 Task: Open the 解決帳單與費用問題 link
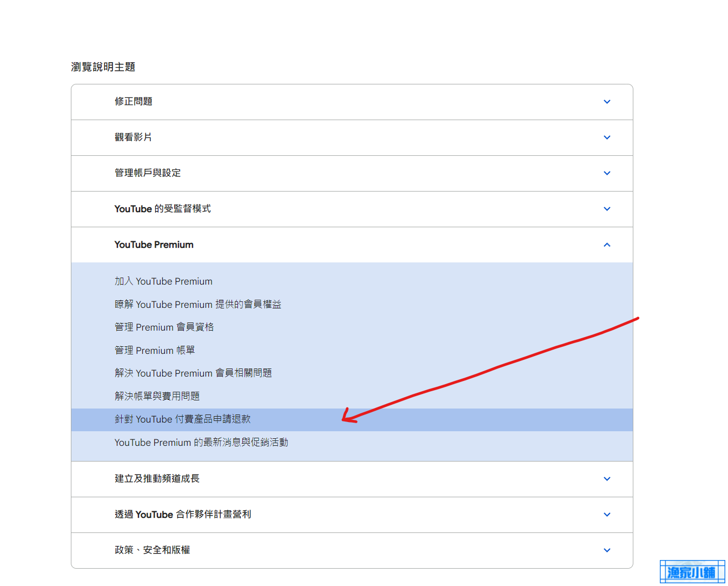157,396
